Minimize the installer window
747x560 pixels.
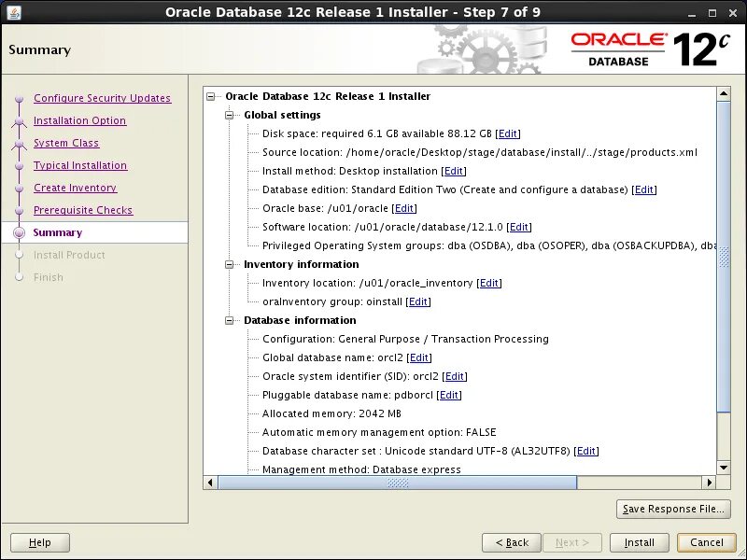click(x=692, y=13)
